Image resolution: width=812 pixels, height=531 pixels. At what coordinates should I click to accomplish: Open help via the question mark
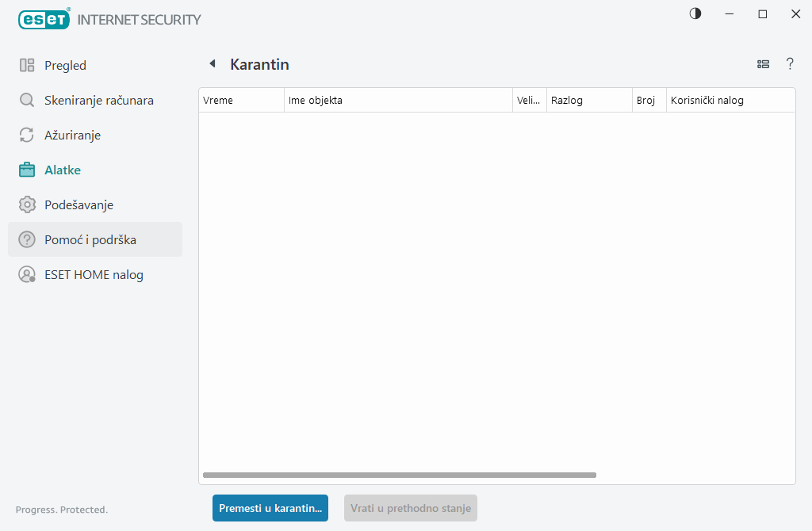click(790, 64)
